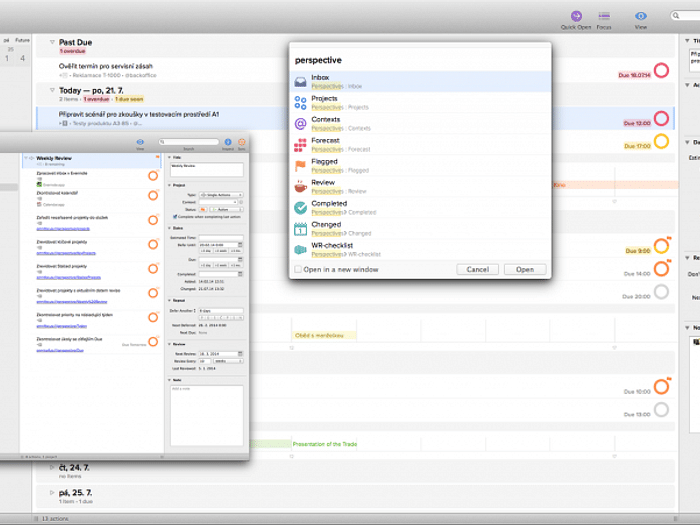Select the Completed checkmark icon

301,208
